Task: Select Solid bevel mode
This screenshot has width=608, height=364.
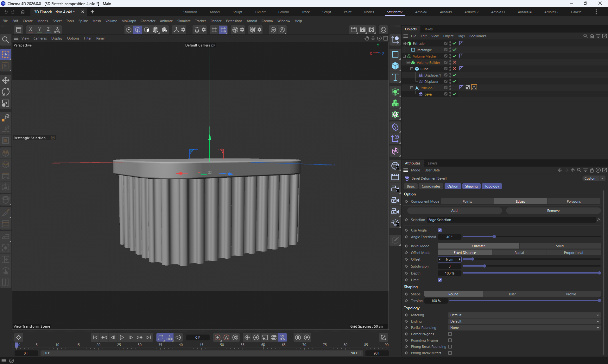Action: click(x=560, y=246)
